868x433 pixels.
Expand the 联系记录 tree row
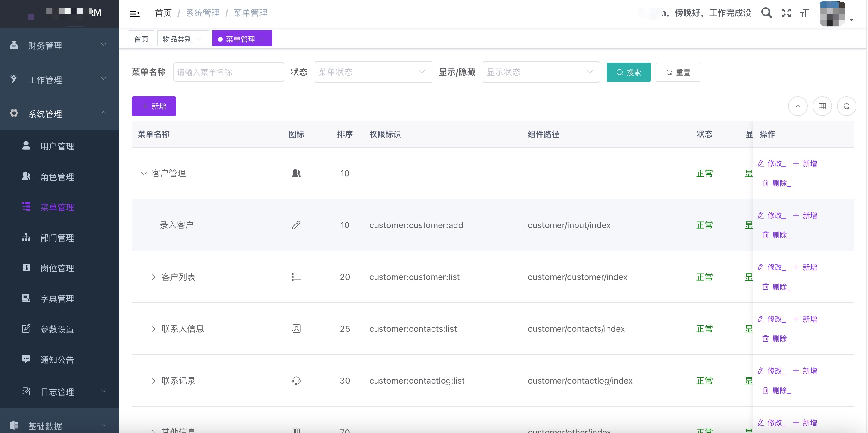(x=153, y=381)
